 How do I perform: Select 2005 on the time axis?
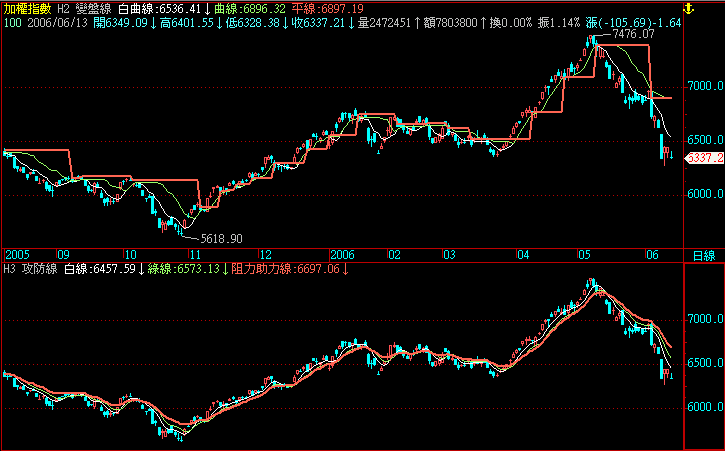click(x=17, y=255)
